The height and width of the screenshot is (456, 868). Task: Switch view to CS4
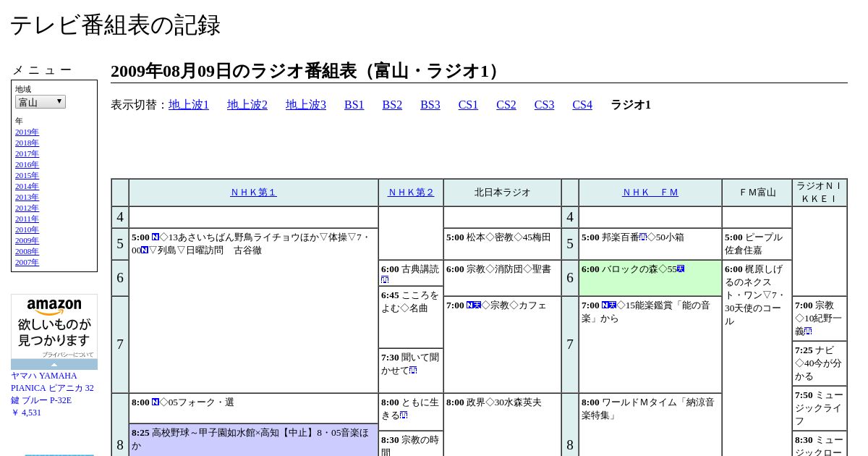click(582, 105)
